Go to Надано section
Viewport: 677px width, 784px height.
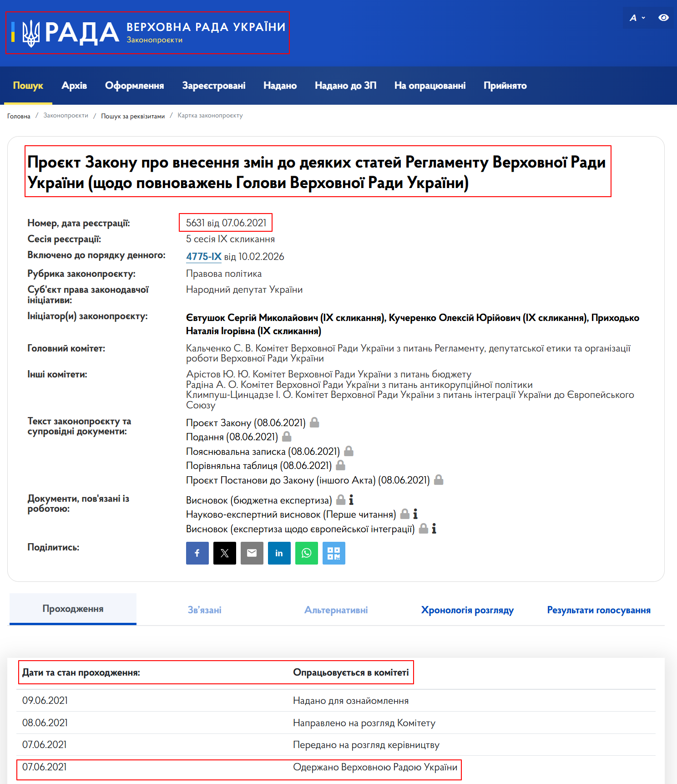280,86
